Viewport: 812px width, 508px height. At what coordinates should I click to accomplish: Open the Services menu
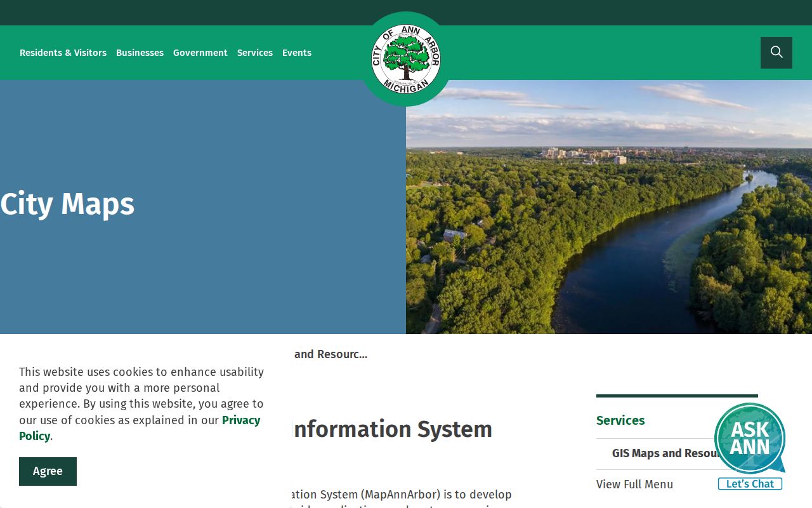[255, 53]
